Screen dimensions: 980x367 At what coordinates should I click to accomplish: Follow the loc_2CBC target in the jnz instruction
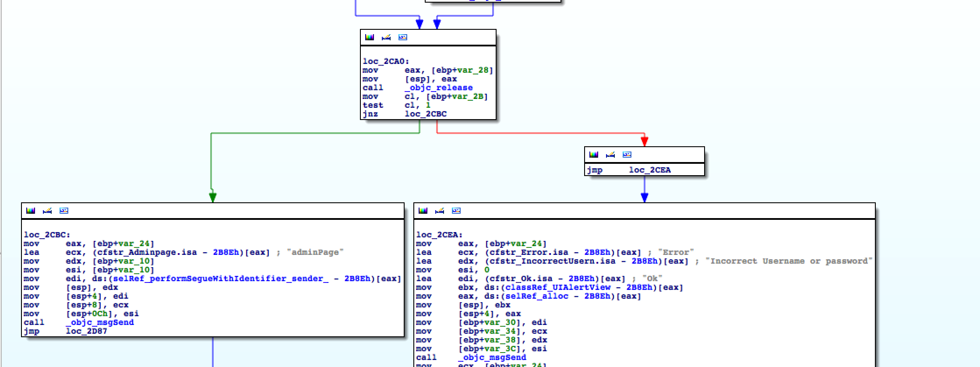click(x=426, y=114)
